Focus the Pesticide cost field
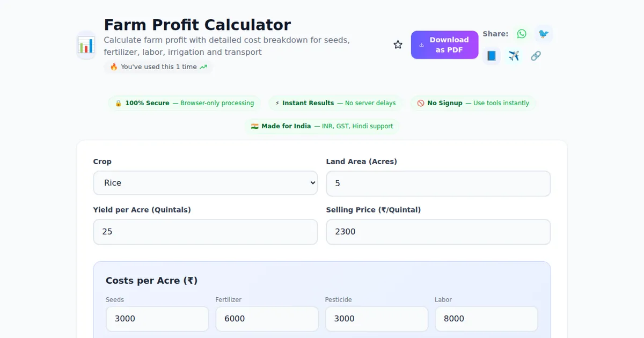Screen dimensions: 644x338 coord(376,319)
